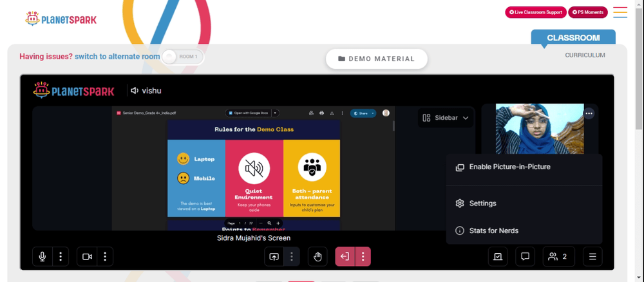Click the download icon in shared PDF viewer
644x282 pixels.
[x=332, y=113]
